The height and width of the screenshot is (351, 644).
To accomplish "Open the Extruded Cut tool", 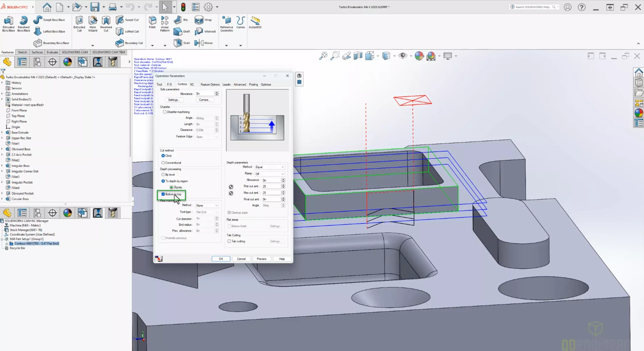I will coord(79,24).
